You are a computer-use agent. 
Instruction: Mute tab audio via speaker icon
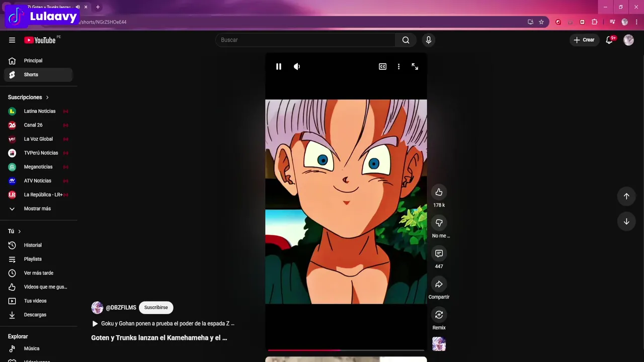(x=77, y=7)
